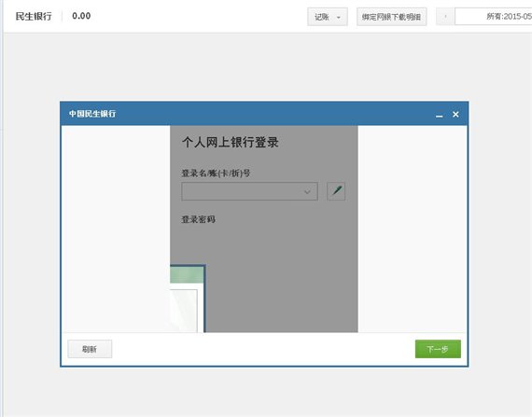Click the 民生银行 account name text
Viewport: 532px width, 417px height.
[34, 16]
